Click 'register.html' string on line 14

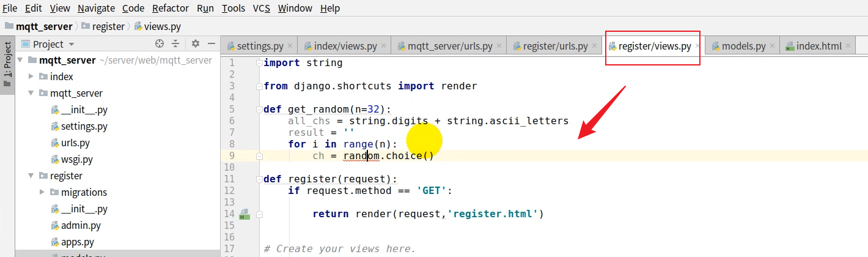(x=492, y=214)
